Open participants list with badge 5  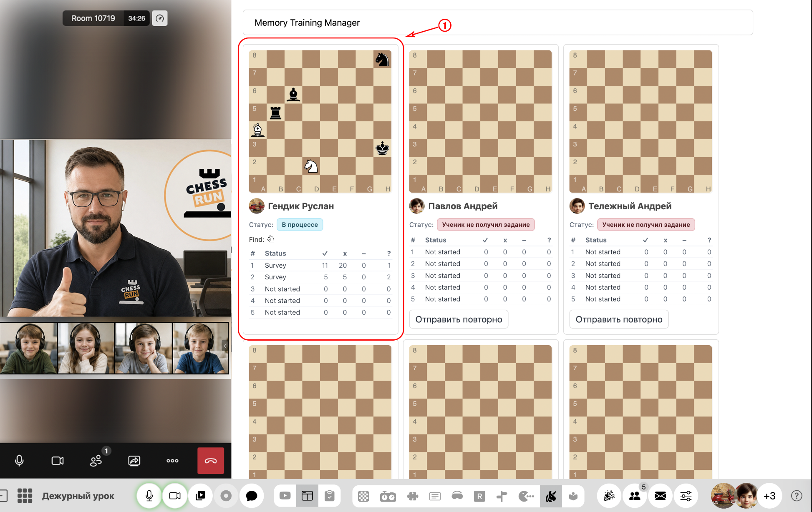635,496
